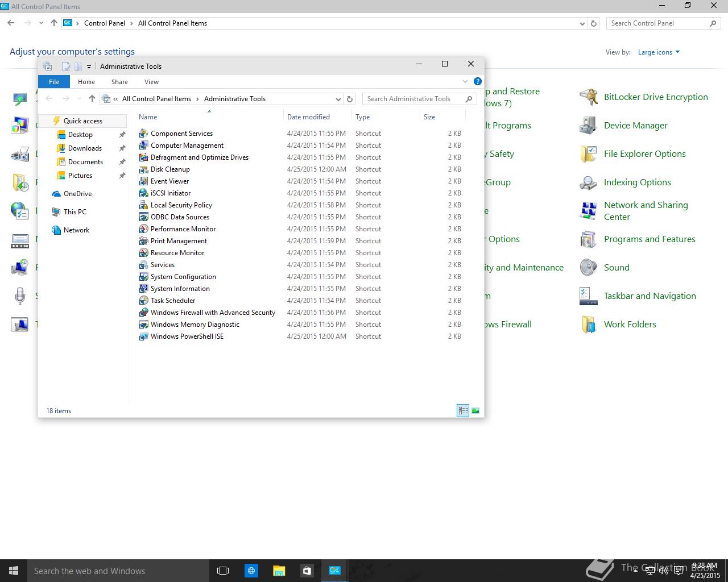Screen dimensions: 728x582
Task: Select iSCSI Initiator icon
Action: coord(144,193)
